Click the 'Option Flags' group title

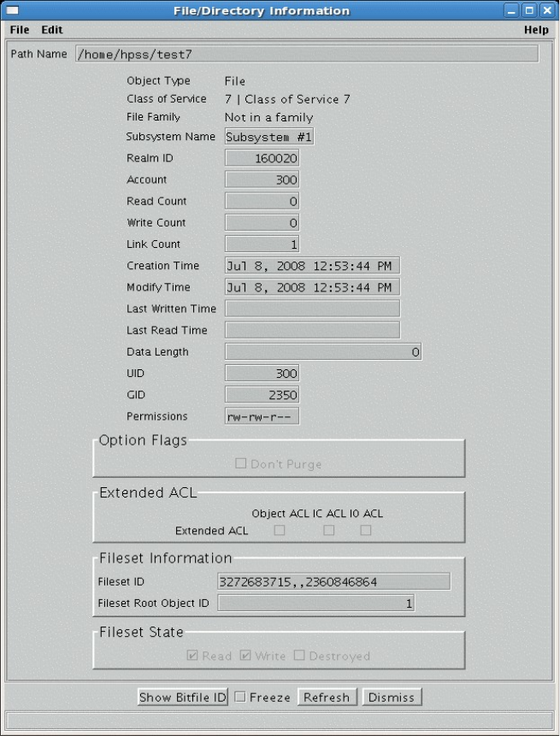pos(143,440)
